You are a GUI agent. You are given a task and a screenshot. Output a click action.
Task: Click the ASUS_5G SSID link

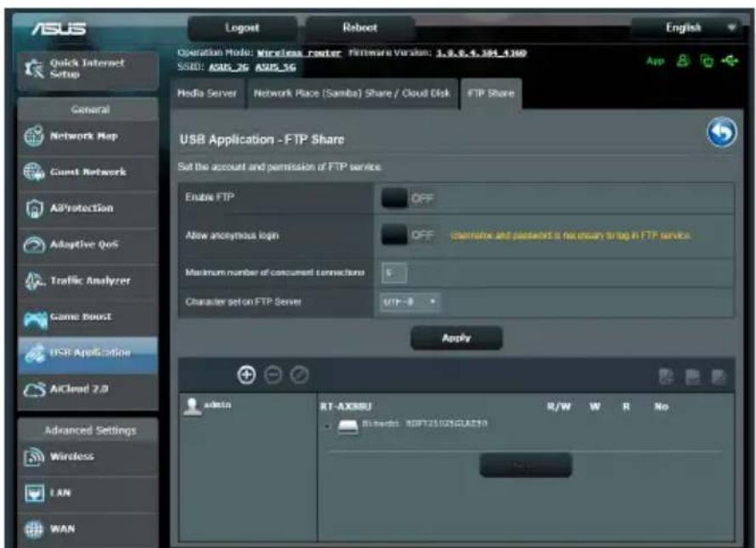pos(275,67)
